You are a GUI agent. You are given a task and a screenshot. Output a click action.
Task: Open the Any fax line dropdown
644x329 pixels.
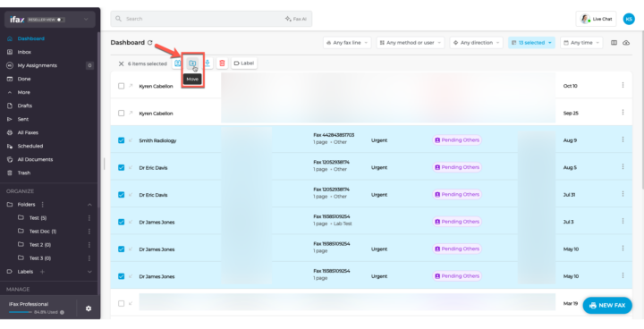pyautogui.click(x=347, y=43)
